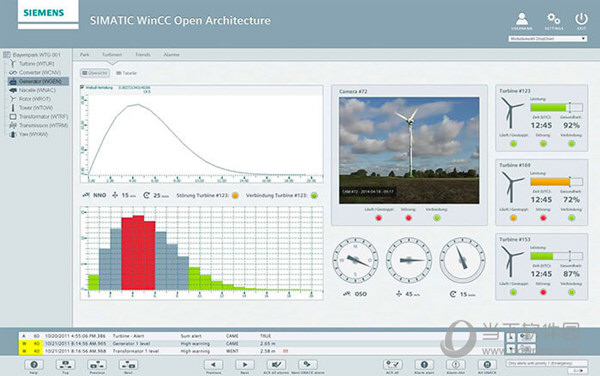Click the Camera #72 wind turbine image
600x376 pixels.
click(409, 150)
